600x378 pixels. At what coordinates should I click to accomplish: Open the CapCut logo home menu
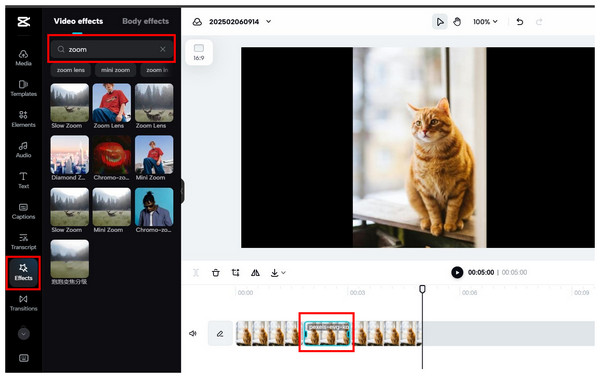tap(23, 22)
